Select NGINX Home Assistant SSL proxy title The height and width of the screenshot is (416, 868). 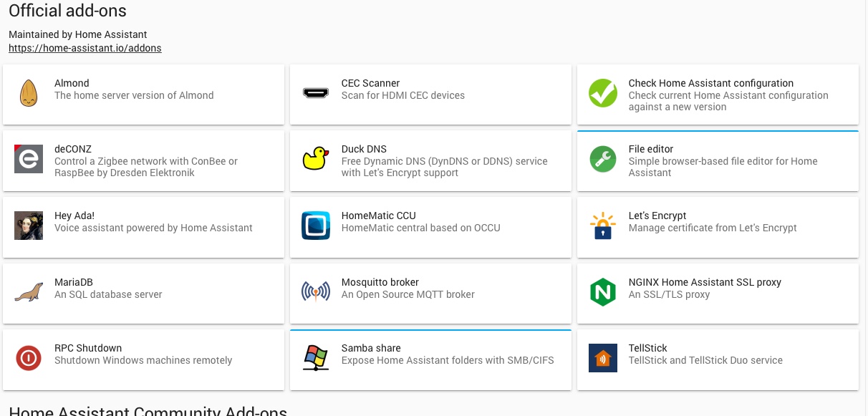[x=705, y=282]
